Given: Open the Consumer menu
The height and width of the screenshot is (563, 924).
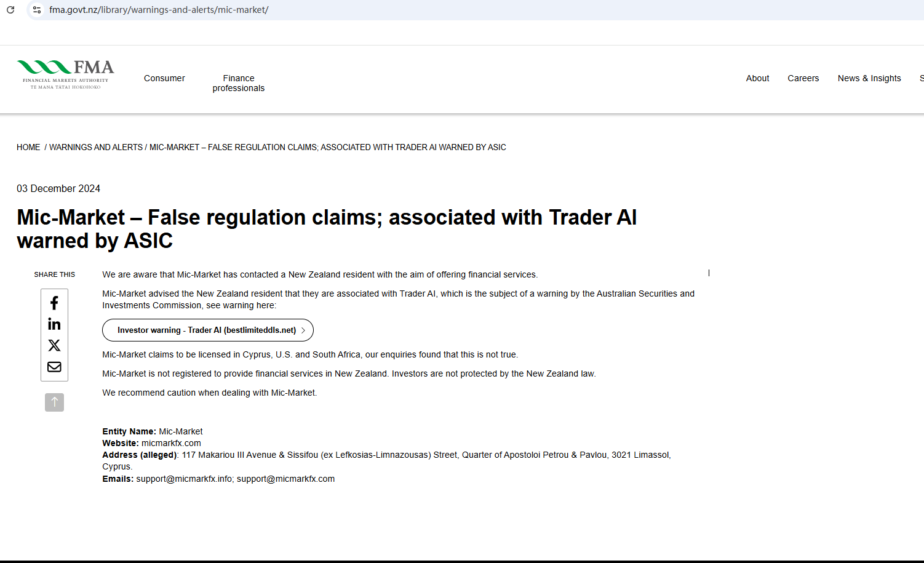Looking at the screenshot, I should [x=164, y=78].
